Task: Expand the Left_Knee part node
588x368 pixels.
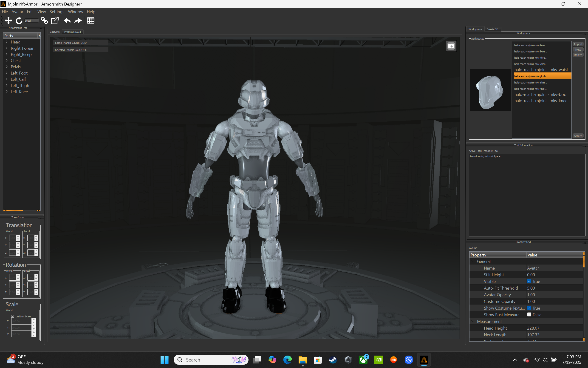Action: 7,92
